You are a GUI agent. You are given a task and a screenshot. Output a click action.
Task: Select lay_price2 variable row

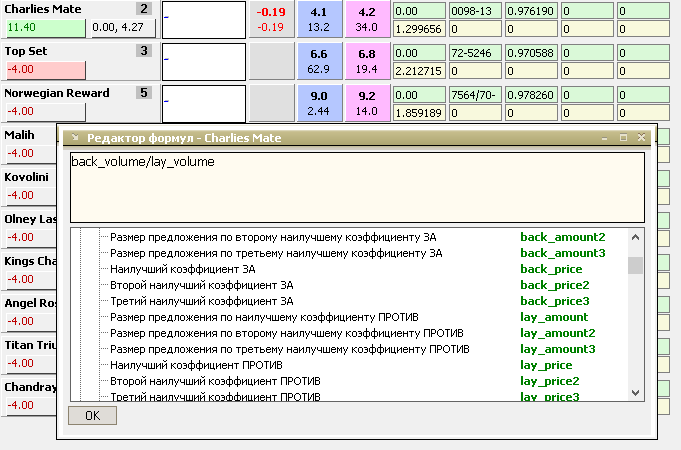[x=357, y=381]
